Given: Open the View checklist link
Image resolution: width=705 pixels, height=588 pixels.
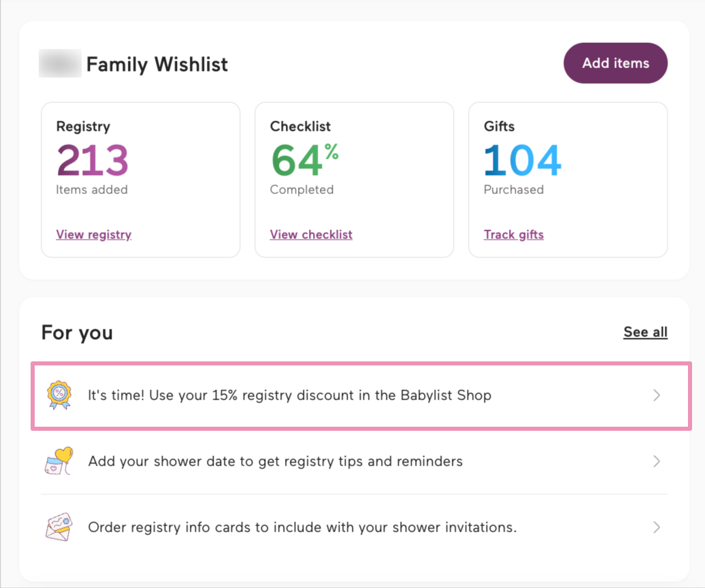Looking at the screenshot, I should click(x=311, y=234).
